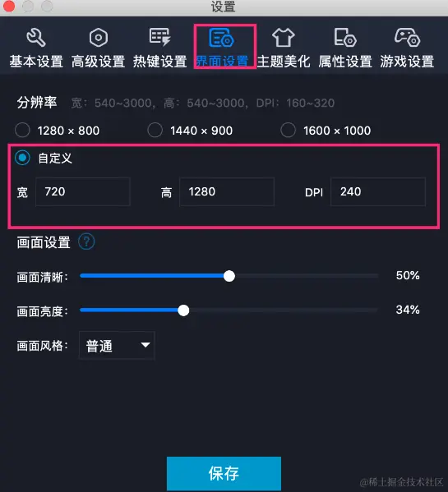Viewport: 448px width, 492px height.
Task: Click the DPI input field
Action: 378,191
